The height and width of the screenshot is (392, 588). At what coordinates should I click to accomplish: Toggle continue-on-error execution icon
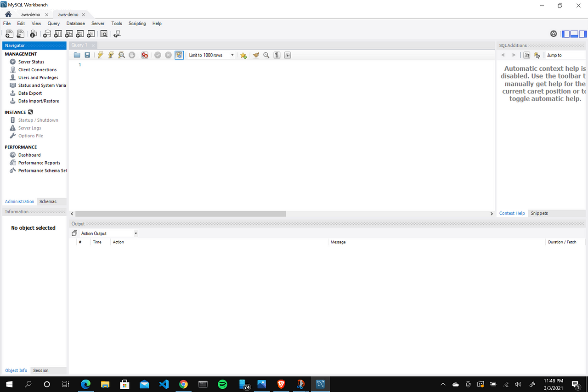[x=145, y=55]
